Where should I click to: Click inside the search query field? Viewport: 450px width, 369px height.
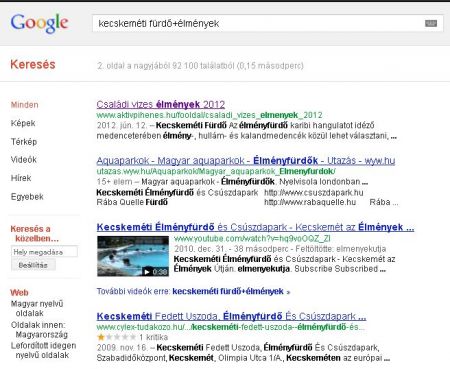(x=257, y=23)
